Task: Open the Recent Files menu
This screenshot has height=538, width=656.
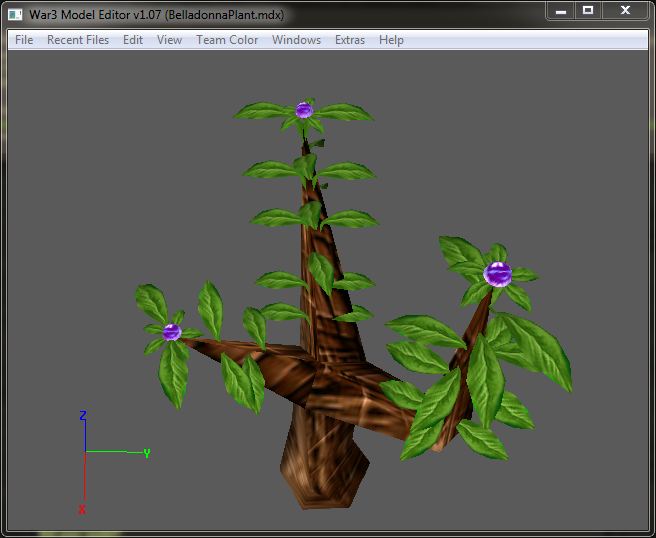Action: tap(78, 40)
